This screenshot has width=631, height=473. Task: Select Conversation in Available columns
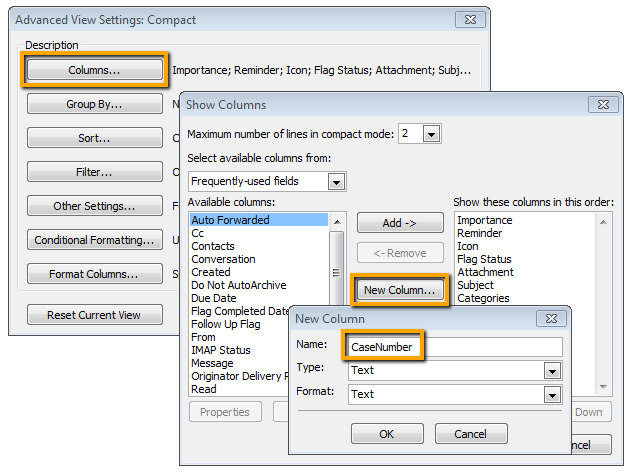tap(259, 259)
